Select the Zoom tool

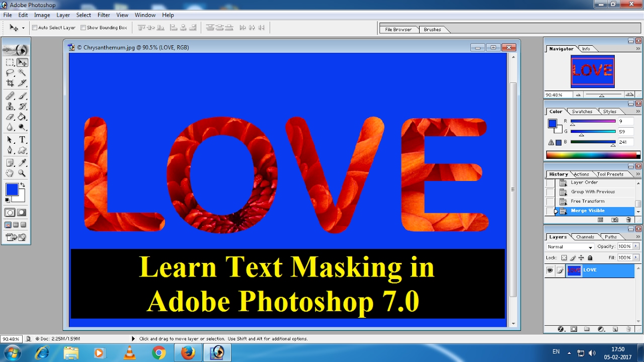click(22, 173)
